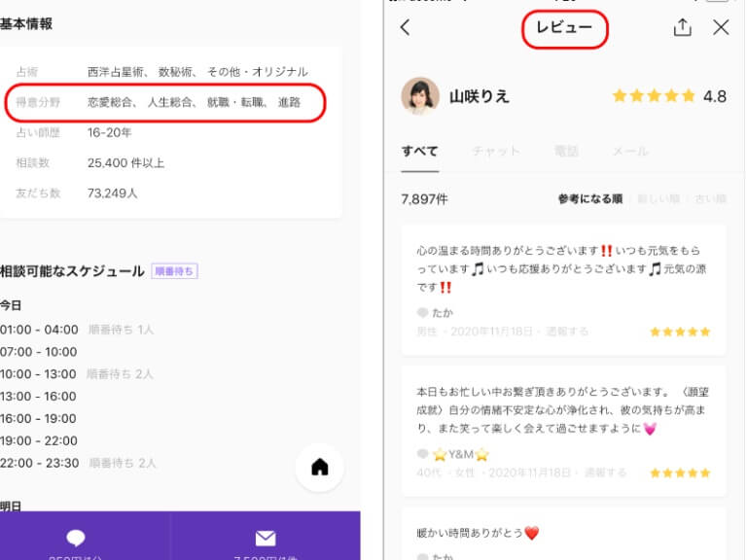Screen dimensions: 747x560
Task: Tap the mail envelope icon in purple bar
Action: coord(266,538)
